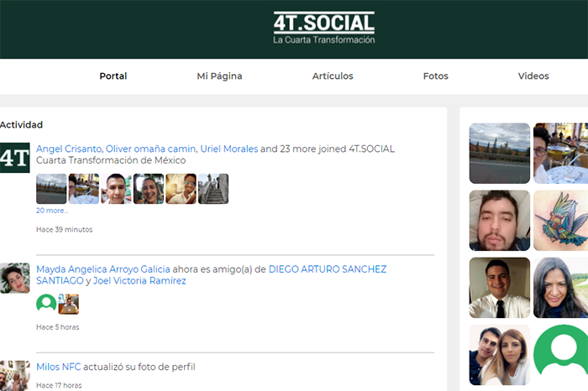588x391 pixels.
Task: Open the man in suit sidebar photo
Action: [499, 287]
